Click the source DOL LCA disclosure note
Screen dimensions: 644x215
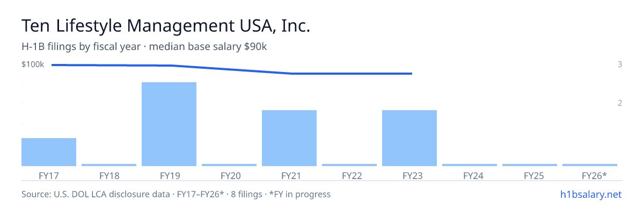[x=176, y=194]
